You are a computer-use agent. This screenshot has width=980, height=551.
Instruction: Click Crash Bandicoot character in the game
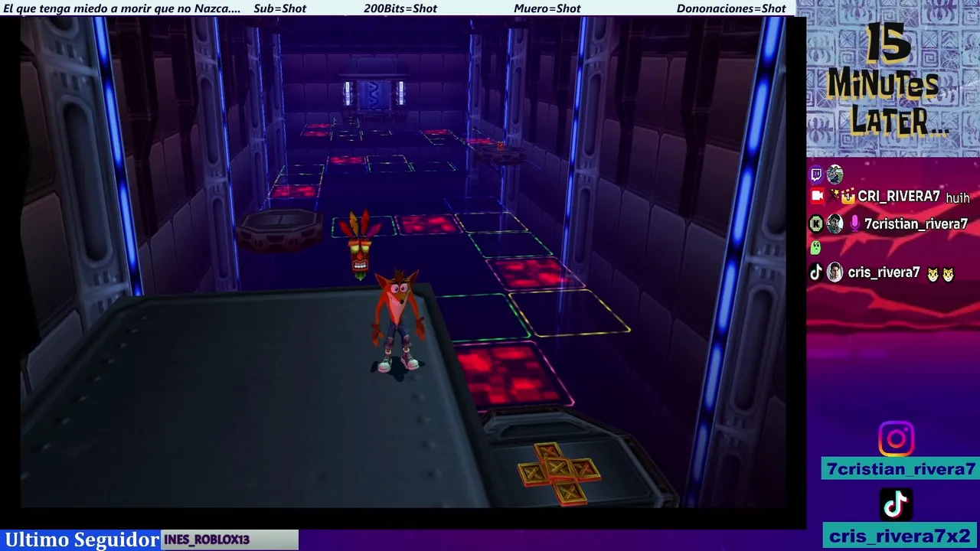[x=397, y=321]
